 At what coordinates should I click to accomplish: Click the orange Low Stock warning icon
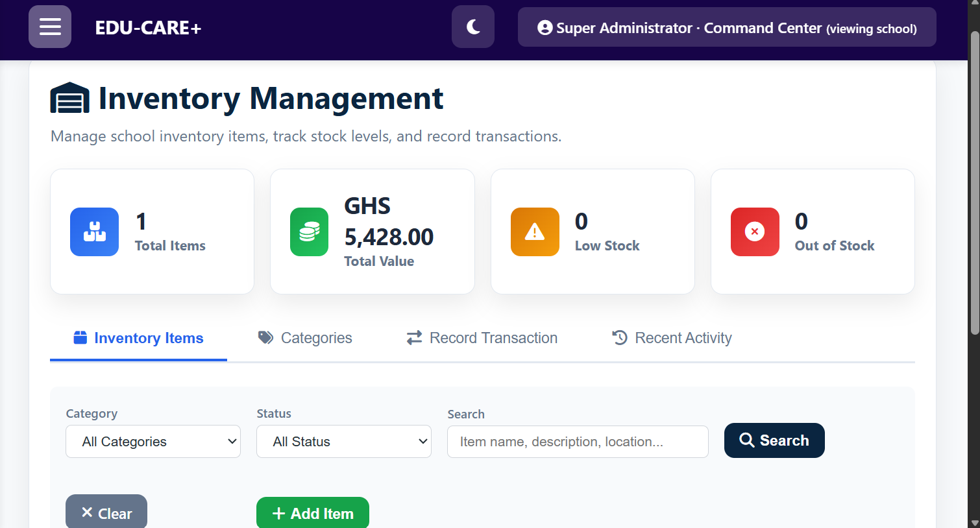[535, 232]
